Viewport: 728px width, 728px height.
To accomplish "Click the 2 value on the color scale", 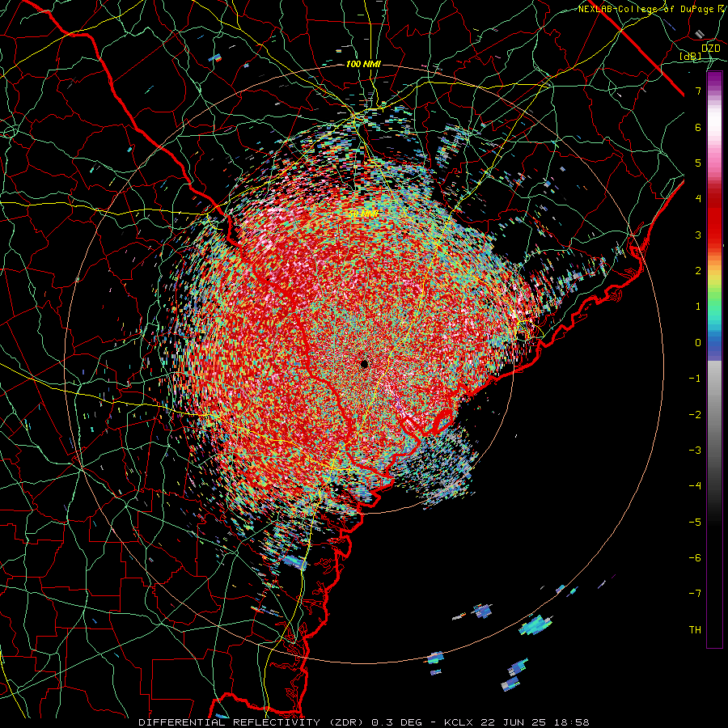I will pyautogui.click(x=698, y=271).
